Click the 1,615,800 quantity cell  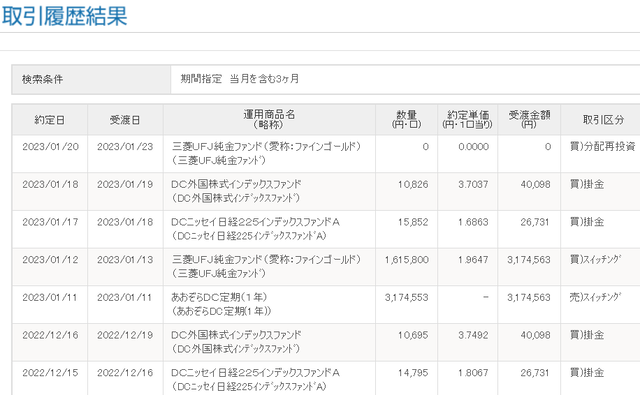click(407, 260)
